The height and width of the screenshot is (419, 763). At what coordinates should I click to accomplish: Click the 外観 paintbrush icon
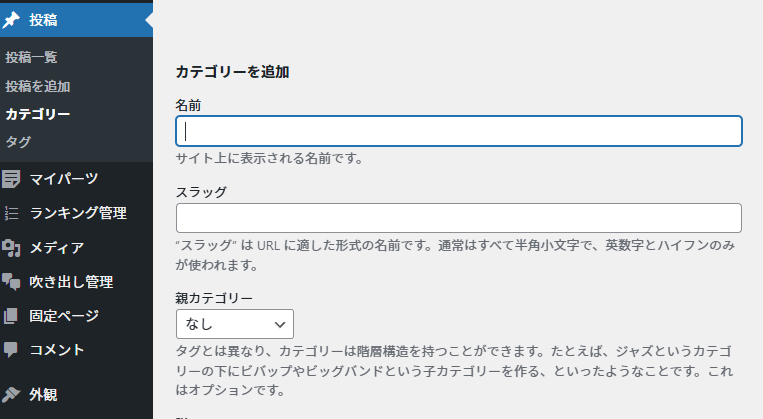pyautogui.click(x=12, y=394)
